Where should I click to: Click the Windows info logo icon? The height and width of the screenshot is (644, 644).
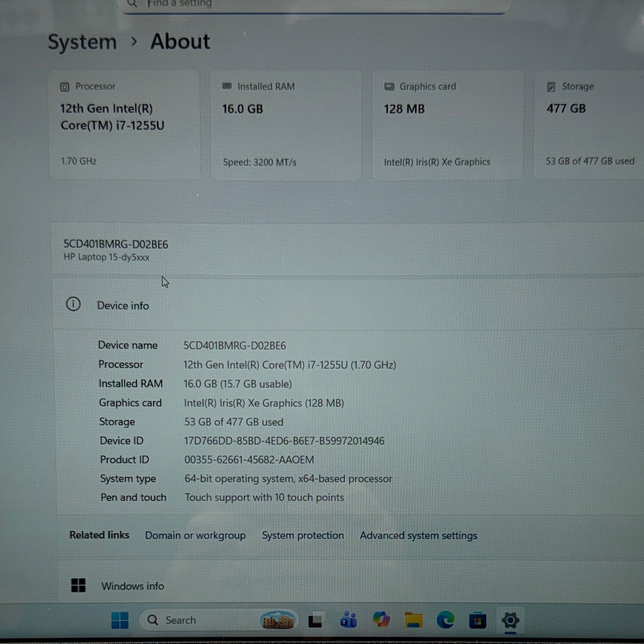point(78,585)
